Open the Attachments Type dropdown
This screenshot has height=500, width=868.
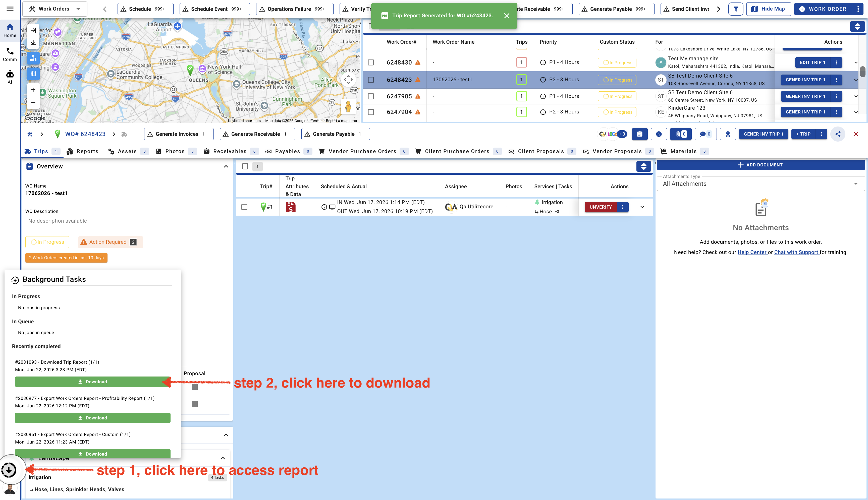click(761, 184)
